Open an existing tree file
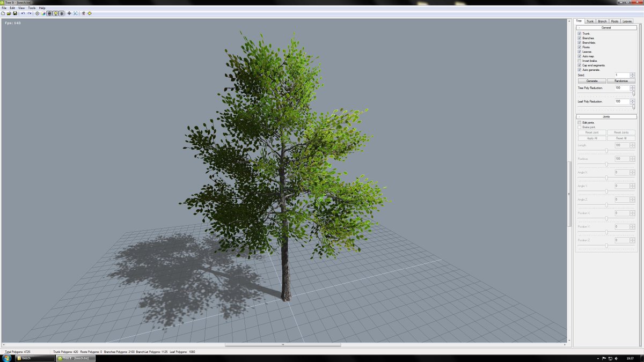The width and height of the screenshot is (644, 362). (x=9, y=13)
